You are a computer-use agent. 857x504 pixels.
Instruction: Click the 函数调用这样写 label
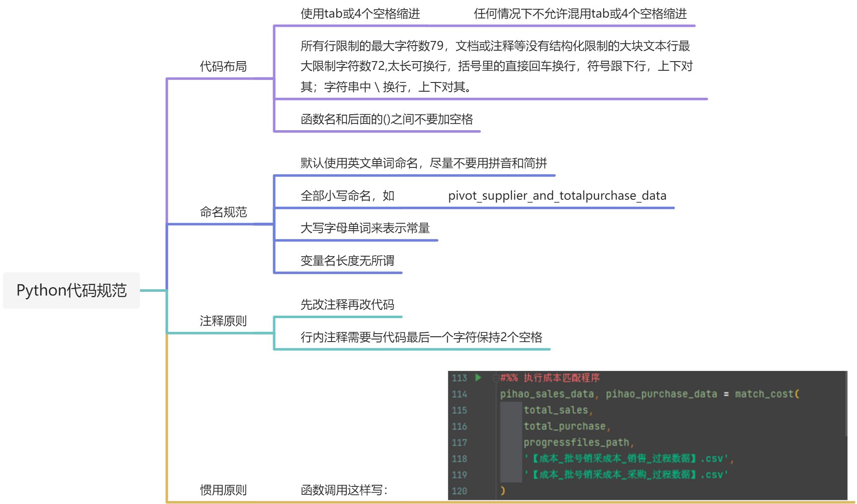(x=346, y=489)
